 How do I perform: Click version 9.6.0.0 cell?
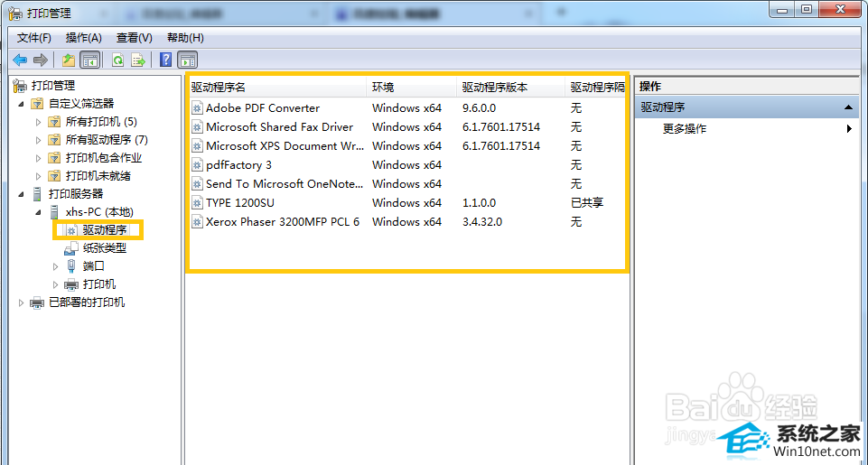tap(479, 108)
